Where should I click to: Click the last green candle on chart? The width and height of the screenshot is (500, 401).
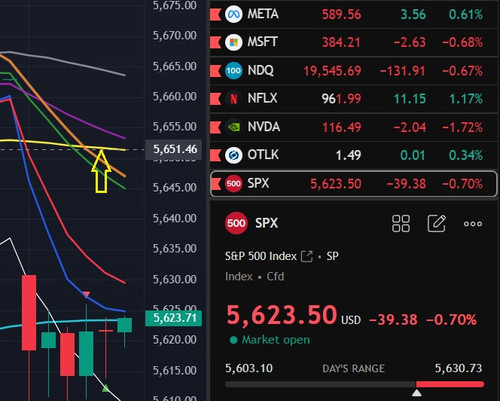pyautogui.click(x=125, y=325)
